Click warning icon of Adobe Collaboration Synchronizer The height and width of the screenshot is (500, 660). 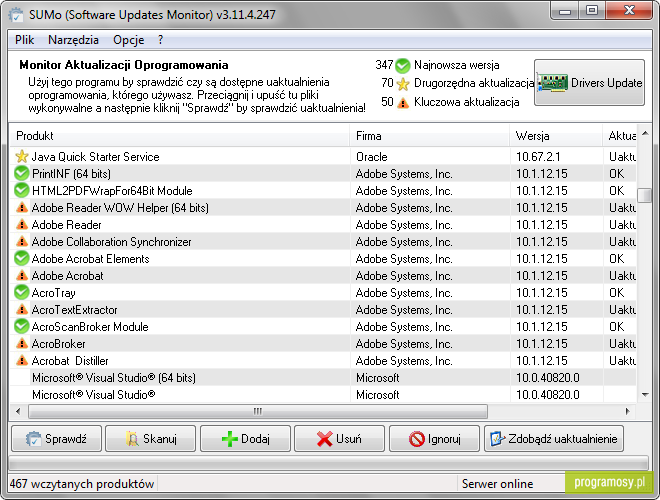point(21,242)
